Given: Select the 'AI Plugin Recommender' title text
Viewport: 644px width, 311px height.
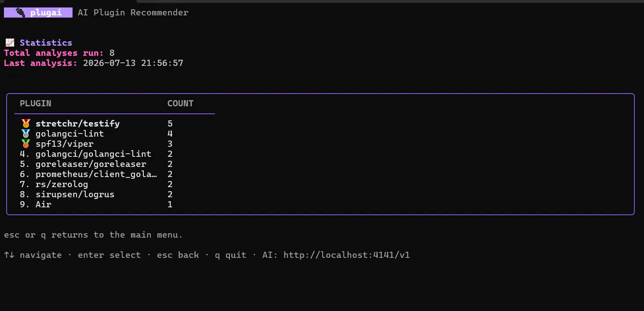Looking at the screenshot, I should (133, 13).
